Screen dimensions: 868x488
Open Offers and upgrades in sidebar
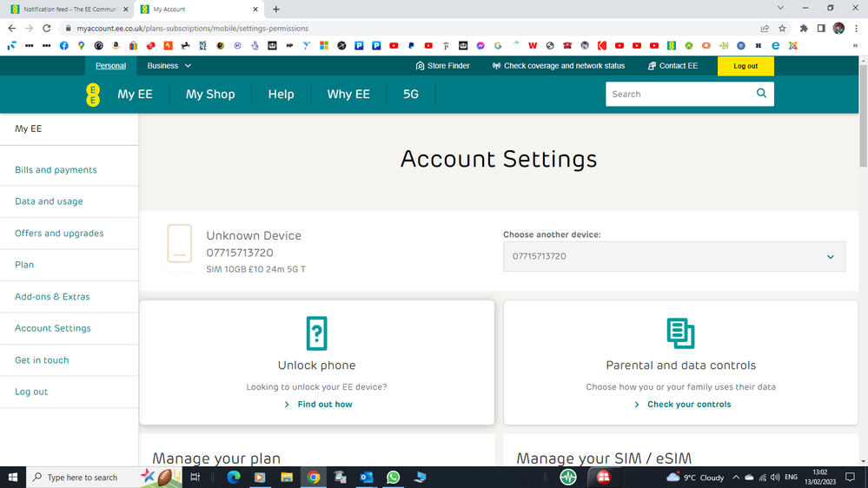tap(59, 234)
